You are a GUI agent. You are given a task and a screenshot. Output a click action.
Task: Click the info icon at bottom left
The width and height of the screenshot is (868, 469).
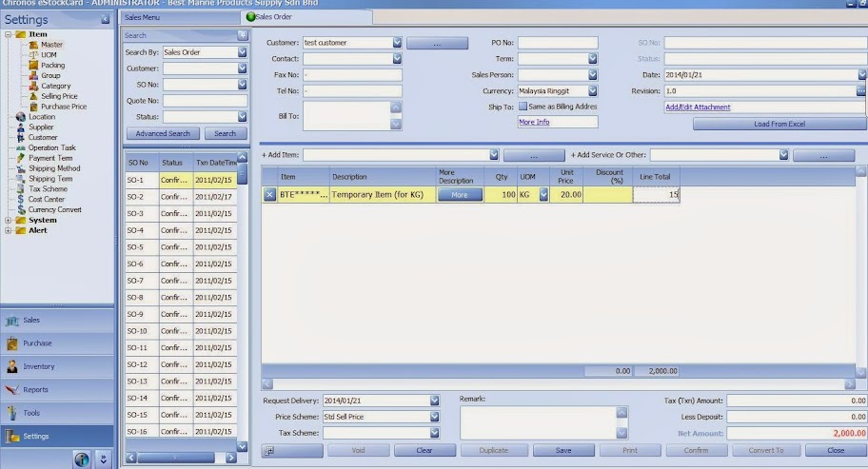(x=82, y=459)
